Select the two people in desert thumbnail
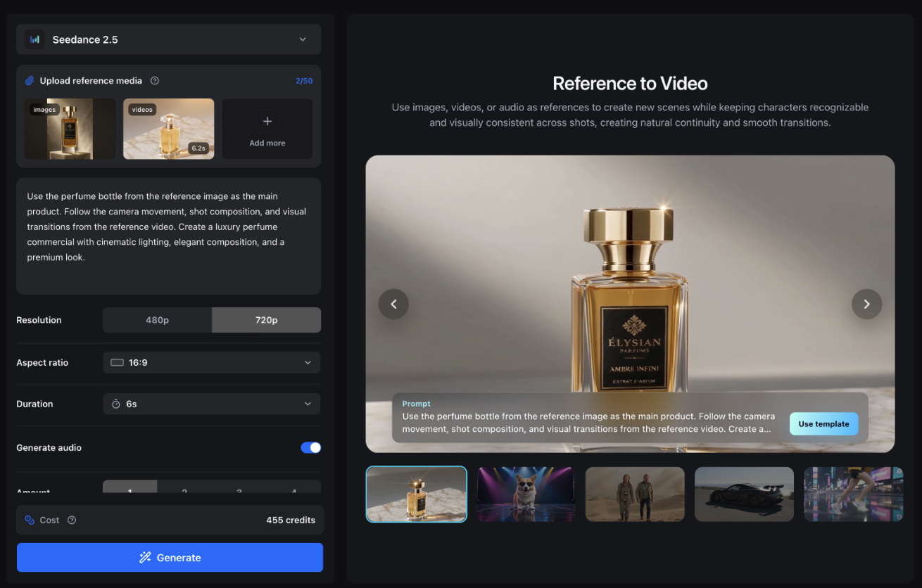922x588 pixels. pos(635,494)
